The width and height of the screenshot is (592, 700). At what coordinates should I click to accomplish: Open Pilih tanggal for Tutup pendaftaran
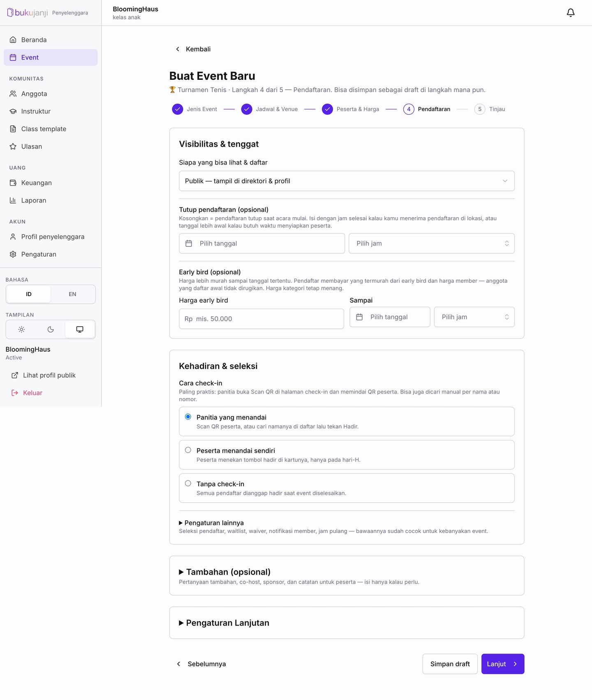(x=262, y=243)
